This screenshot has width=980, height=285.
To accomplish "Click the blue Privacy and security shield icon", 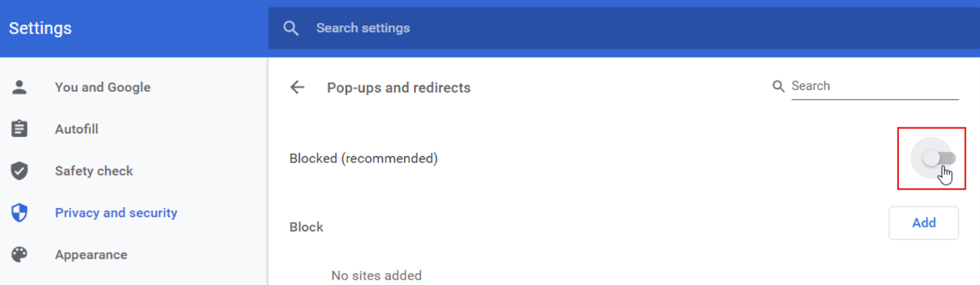I will click(19, 213).
